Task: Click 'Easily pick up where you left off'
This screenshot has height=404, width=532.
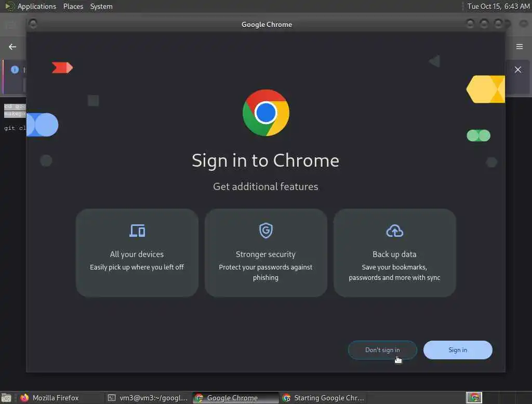Action: click(x=137, y=267)
